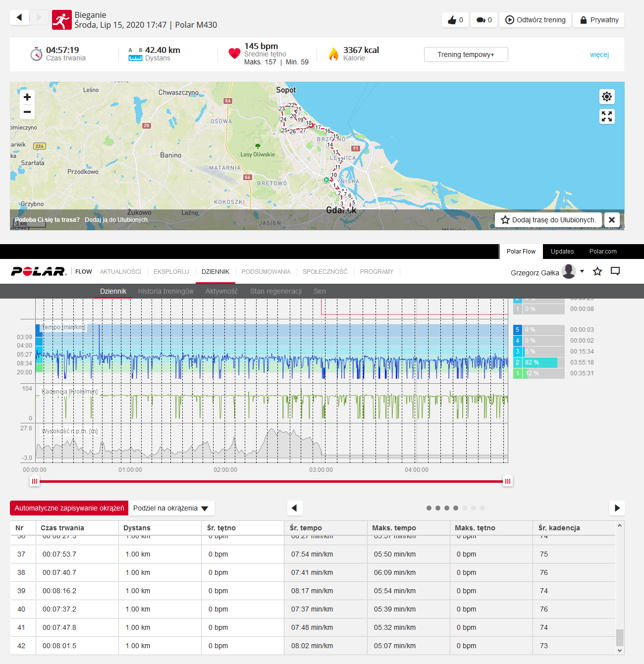Open the Podsumowania menu item
This screenshot has width=644, height=664.
click(x=266, y=272)
